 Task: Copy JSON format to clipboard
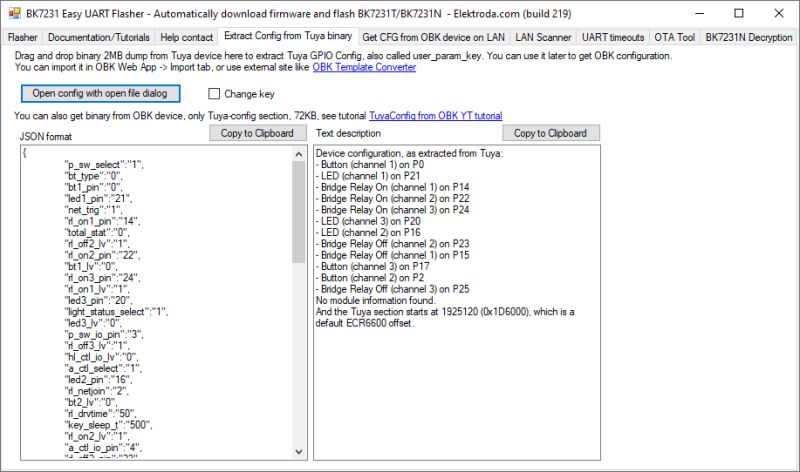click(x=257, y=133)
